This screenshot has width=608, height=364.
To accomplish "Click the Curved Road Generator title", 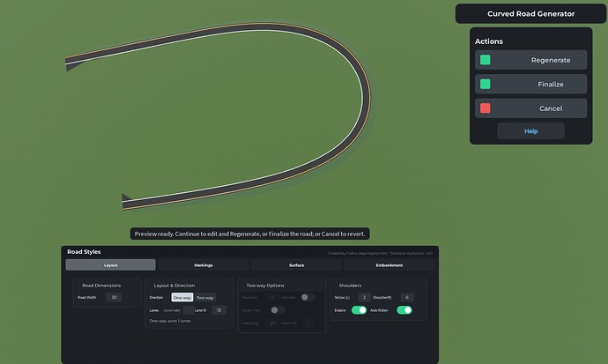I will point(530,13).
